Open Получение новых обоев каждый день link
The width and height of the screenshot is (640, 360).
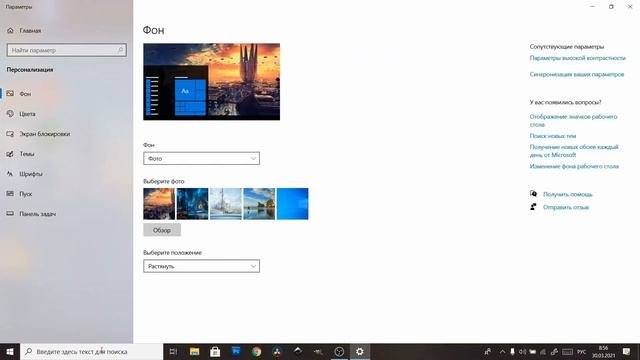click(x=574, y=151)
